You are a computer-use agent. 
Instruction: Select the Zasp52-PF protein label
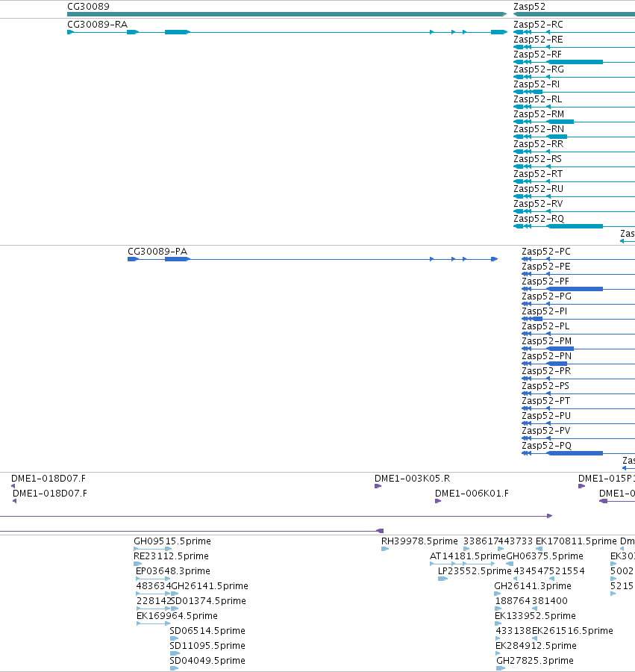[x=545, y=281]
